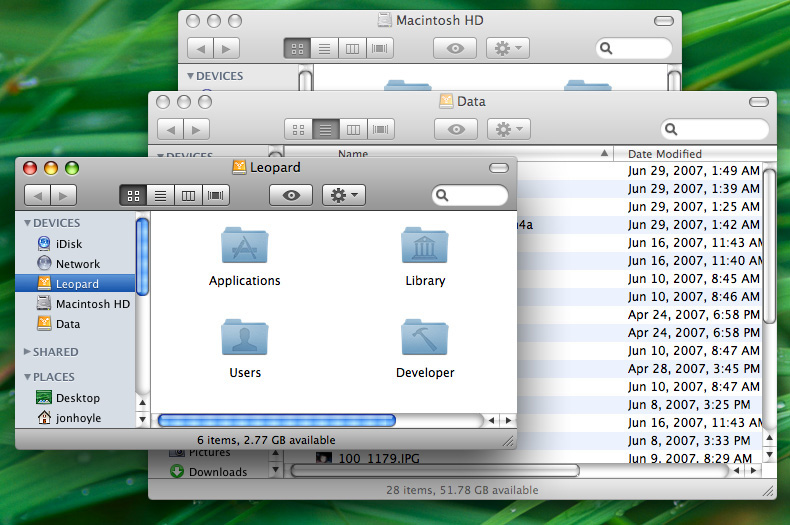Screen dimensions: 790x525
Task: Switch Leopard window to icon view
Action: pos(133,195)
